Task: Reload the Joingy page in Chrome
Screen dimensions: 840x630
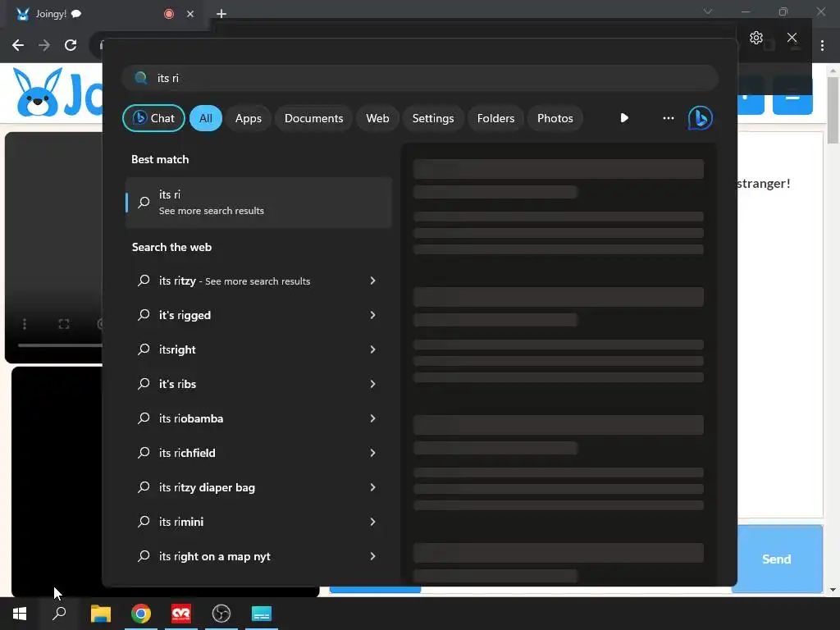Action: 71,45
